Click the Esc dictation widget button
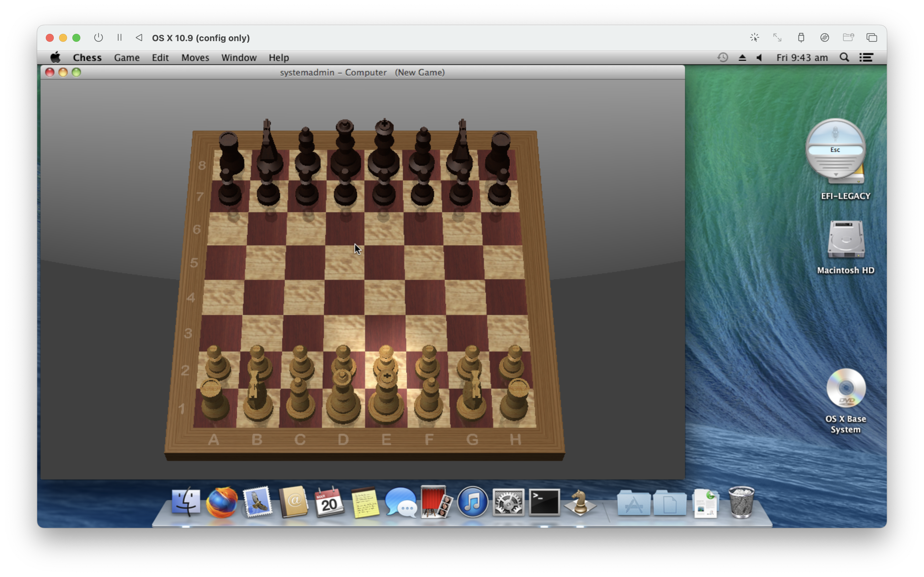Viewport: 924px width, 577px height. (x=835, y=150)
